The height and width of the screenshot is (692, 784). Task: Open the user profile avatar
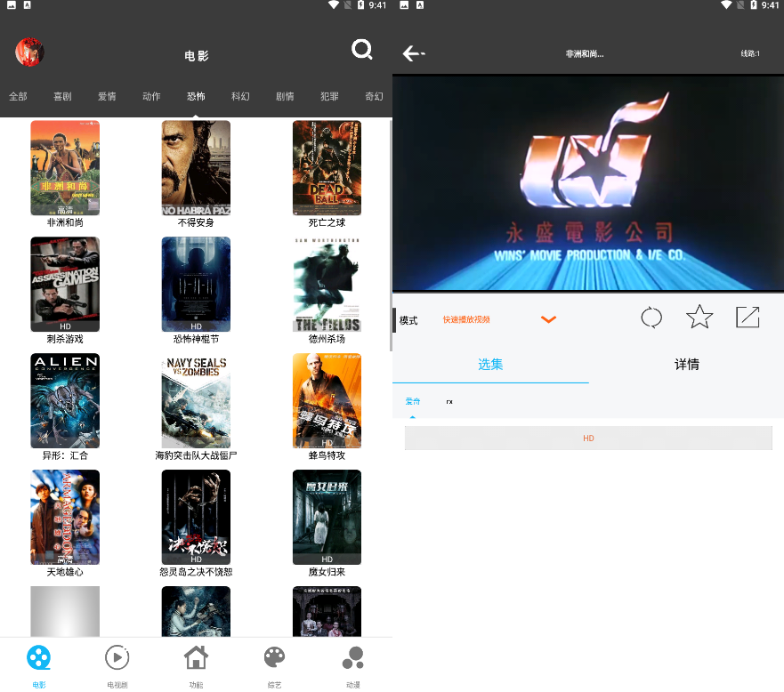[x=29, y=52]
